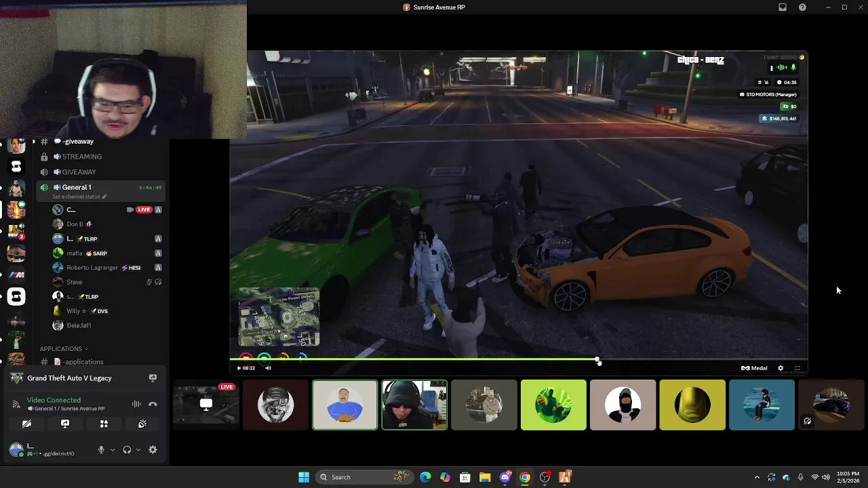Mute the clip with the speaker icon
Screen dimensions: 868x488
point(268,368)
